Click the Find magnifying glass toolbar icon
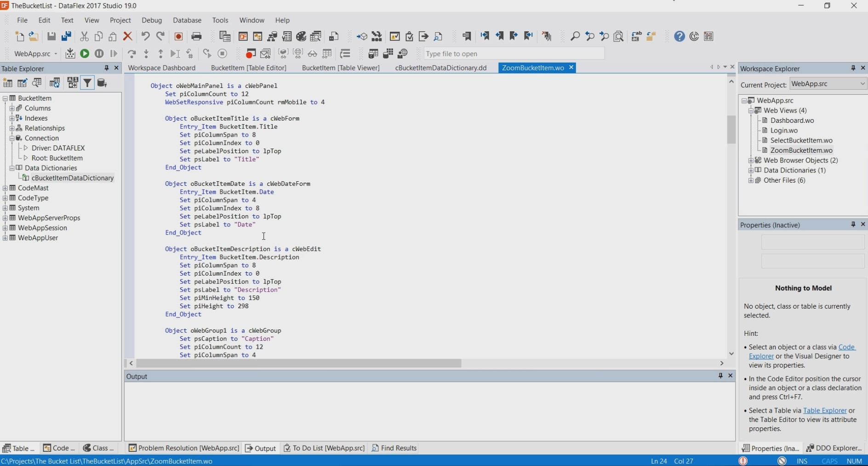The height and width of the screenshot is (466, 868). 575,37
